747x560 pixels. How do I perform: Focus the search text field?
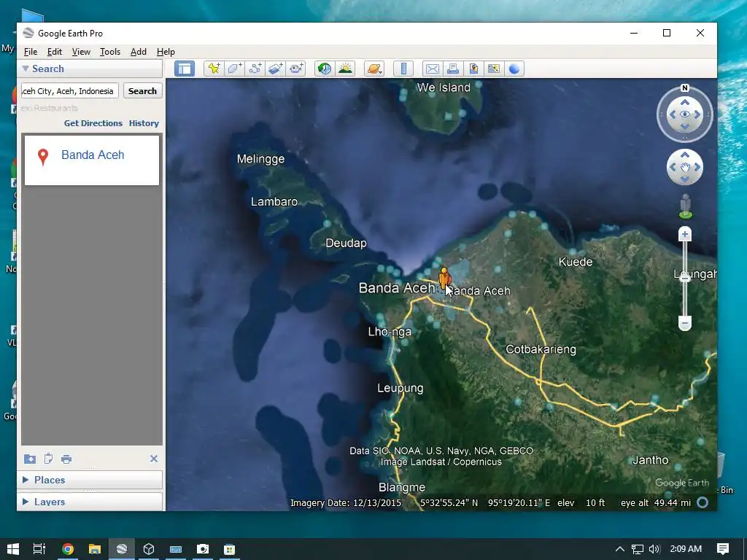coord(69,91)
